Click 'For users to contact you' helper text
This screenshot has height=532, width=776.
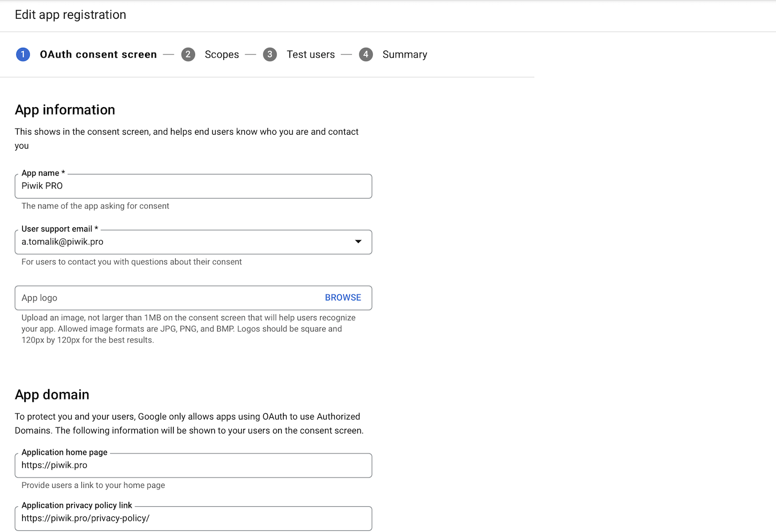coord(131,262)
